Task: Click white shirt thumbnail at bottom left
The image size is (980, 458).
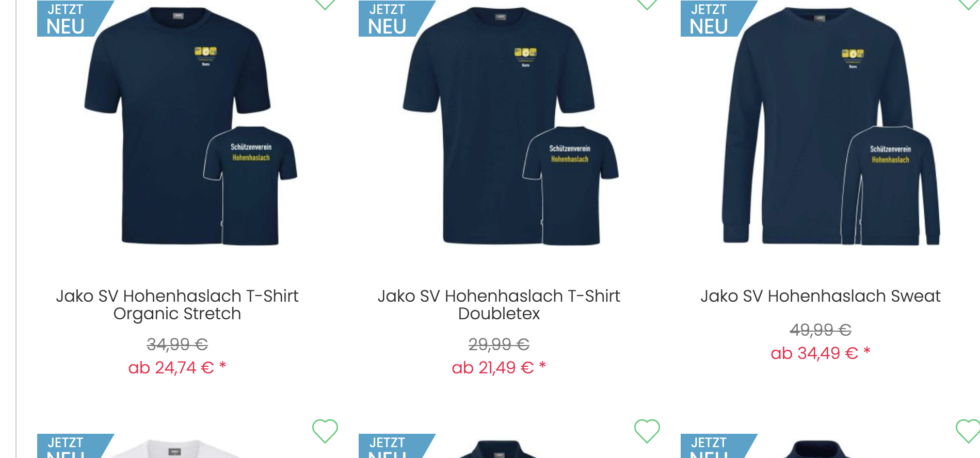Action: point(175,449)
